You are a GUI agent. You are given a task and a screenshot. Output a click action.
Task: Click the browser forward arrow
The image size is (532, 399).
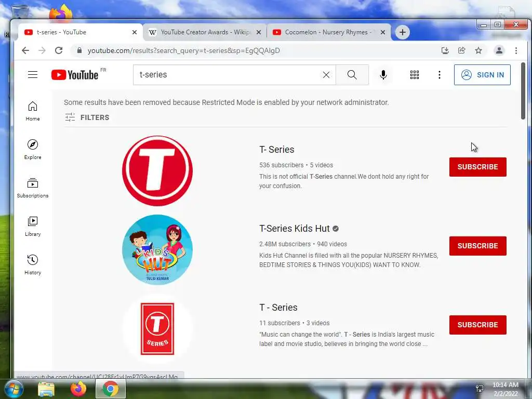42,50
